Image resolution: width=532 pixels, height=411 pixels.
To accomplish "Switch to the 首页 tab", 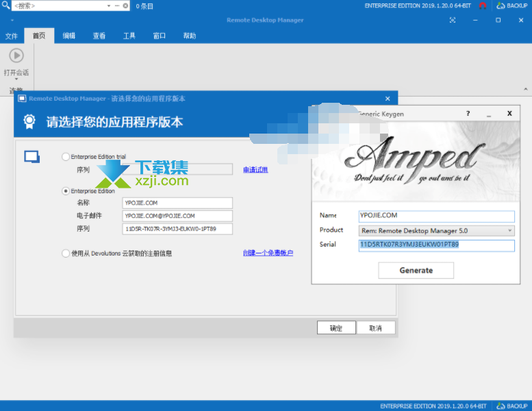I will click(x=39, y=36).
